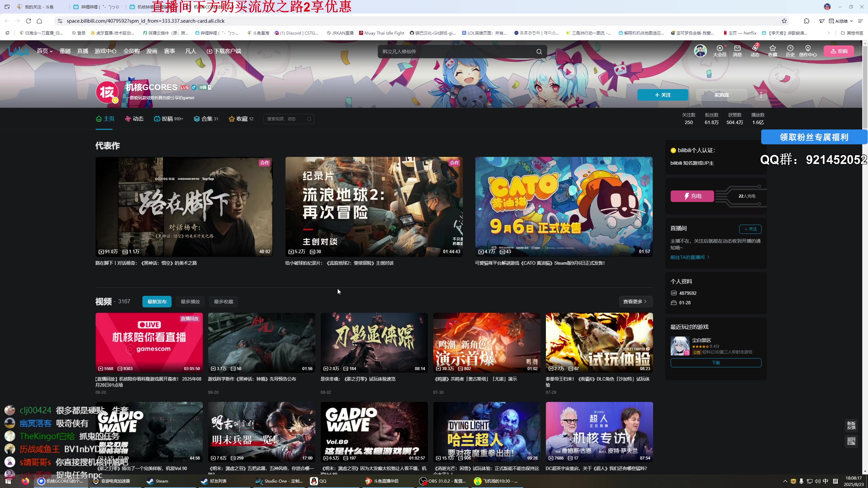This screenshot has height=488, width=868.
Task: Click 下载 button for 尘白禁区
Action: point(716,363)
